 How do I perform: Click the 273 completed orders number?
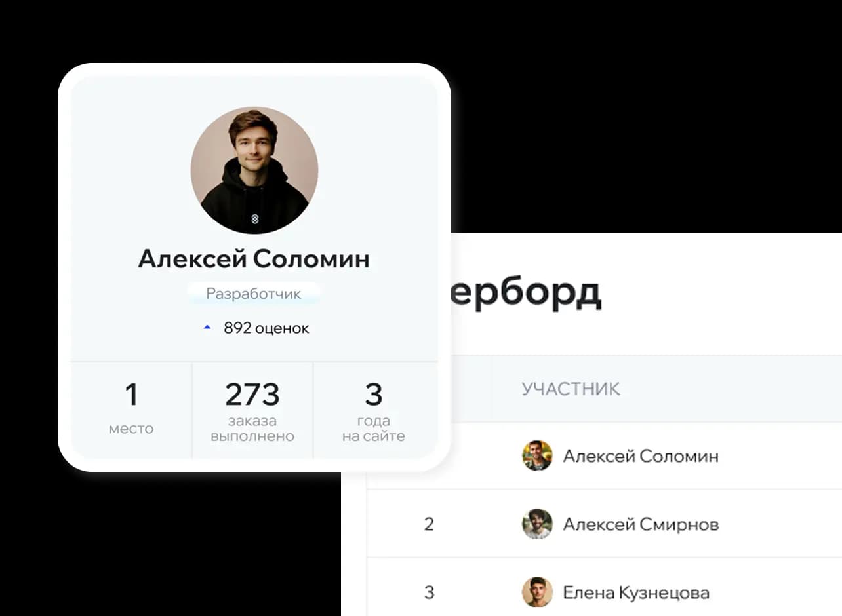coord(252,395)
